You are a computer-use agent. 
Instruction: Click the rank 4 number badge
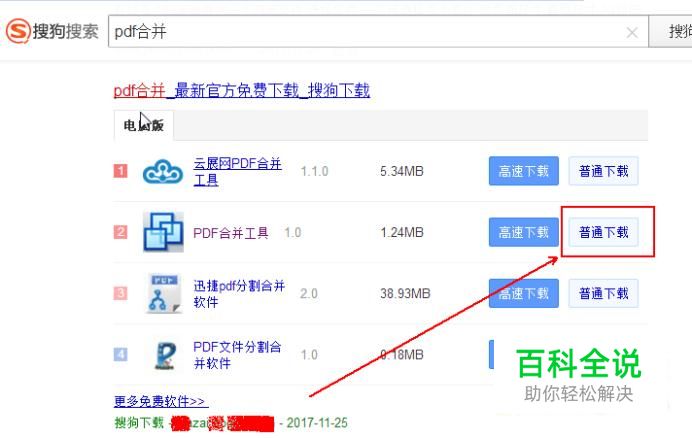(120, 355)
